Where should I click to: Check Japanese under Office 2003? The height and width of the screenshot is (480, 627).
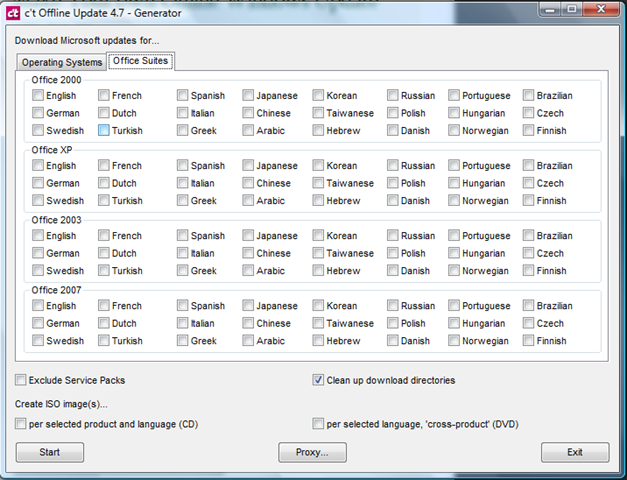[x=248, y=236]
